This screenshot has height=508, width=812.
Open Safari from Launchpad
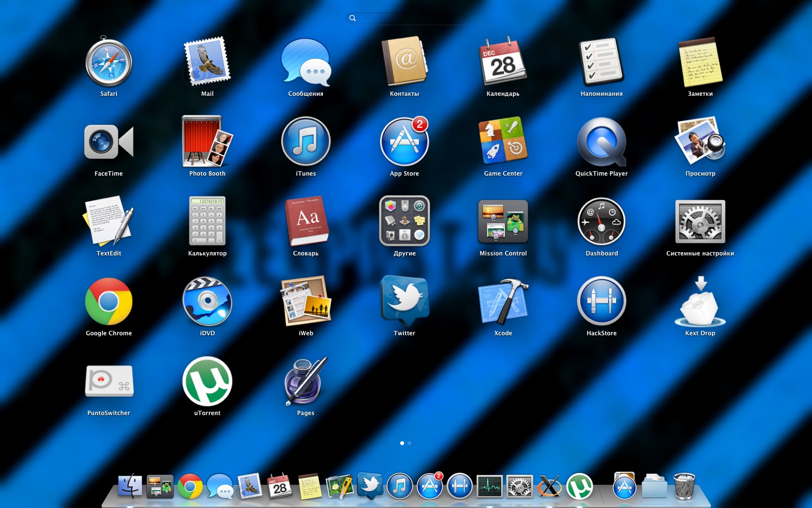109,62
